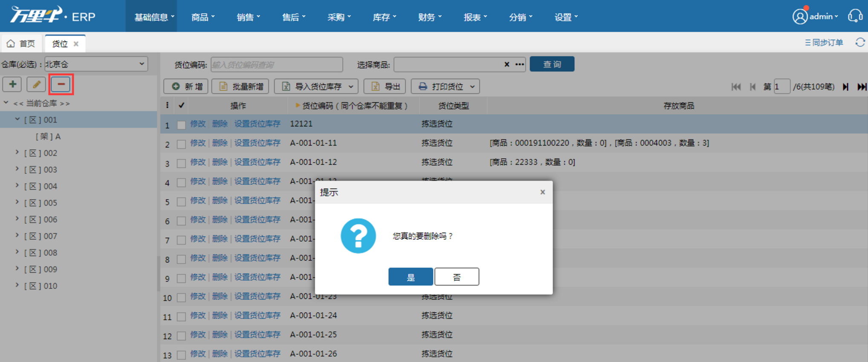Collapse the [区] 001 tree node

click(x=17, y=119)
